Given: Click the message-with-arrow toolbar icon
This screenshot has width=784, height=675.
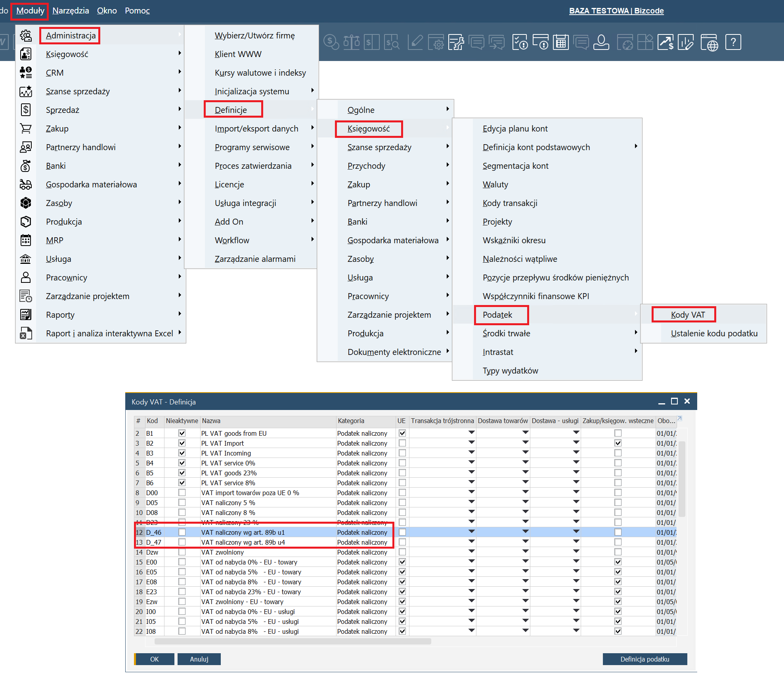Looking at the screenshot, I should [497, 42].
